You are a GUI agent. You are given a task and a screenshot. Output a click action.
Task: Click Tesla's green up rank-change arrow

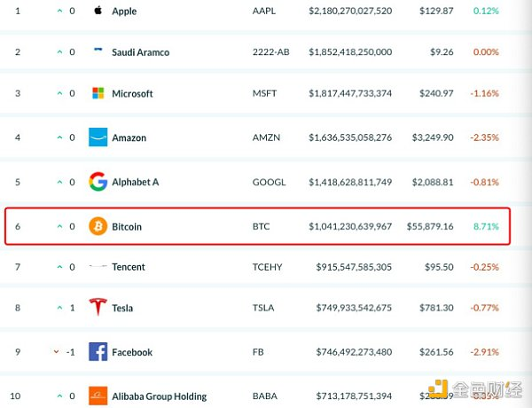tap(59, 308)
